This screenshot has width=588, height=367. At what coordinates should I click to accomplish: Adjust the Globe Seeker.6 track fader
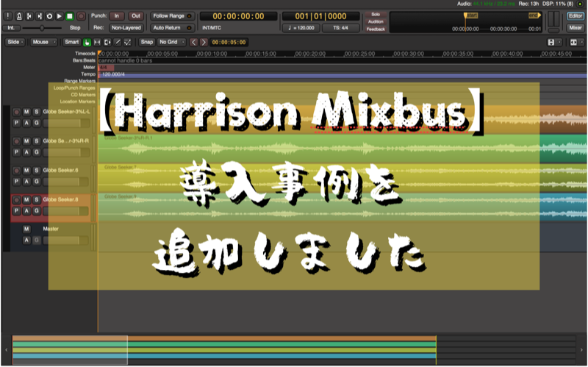[x=65, y=182]
